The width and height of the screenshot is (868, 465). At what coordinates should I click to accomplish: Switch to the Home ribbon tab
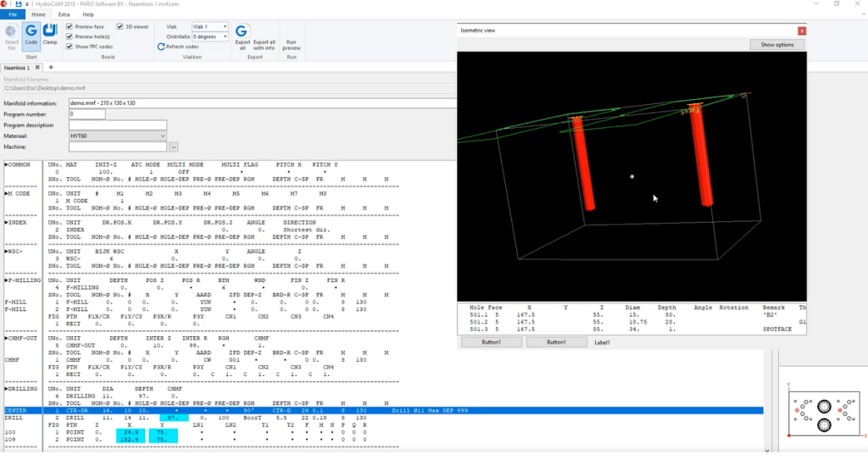tap(38, 14)
